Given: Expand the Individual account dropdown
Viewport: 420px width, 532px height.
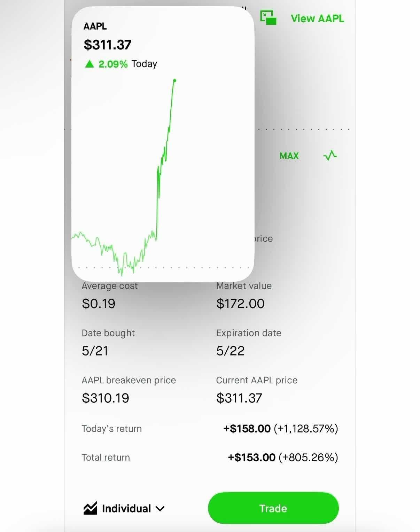Looking at the screenshot, I should click(124, 509).
